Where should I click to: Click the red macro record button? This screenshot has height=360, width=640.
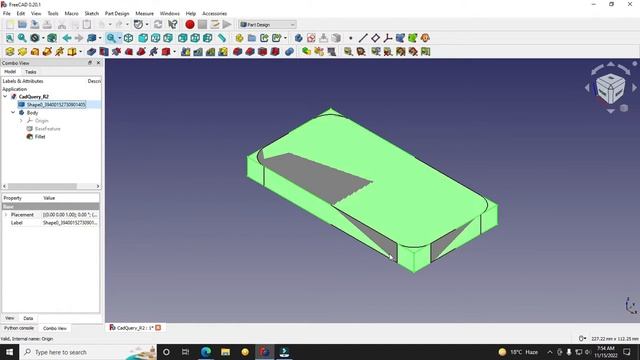pyautogui.click(x=190, y=24)
